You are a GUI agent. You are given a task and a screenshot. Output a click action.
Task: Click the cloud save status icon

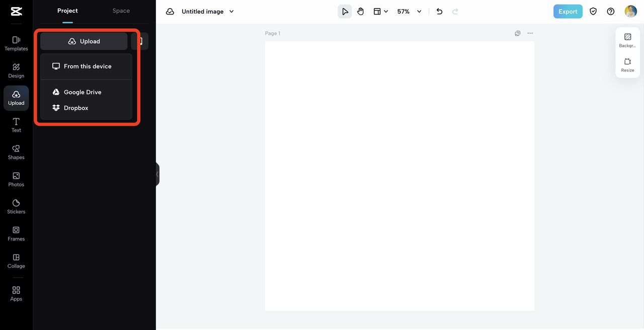pos(170,11)
